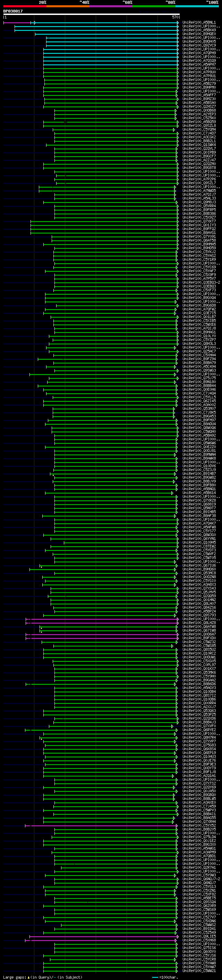Open hit UniRef100_A5BK49
The width and height of the screenshot is (222, 980).
coord(199,31)
